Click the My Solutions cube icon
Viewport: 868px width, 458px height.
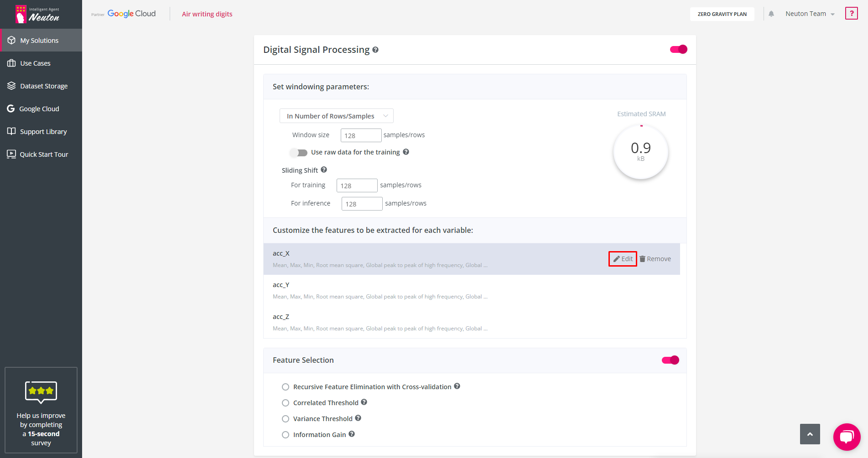tap(11, 40)
